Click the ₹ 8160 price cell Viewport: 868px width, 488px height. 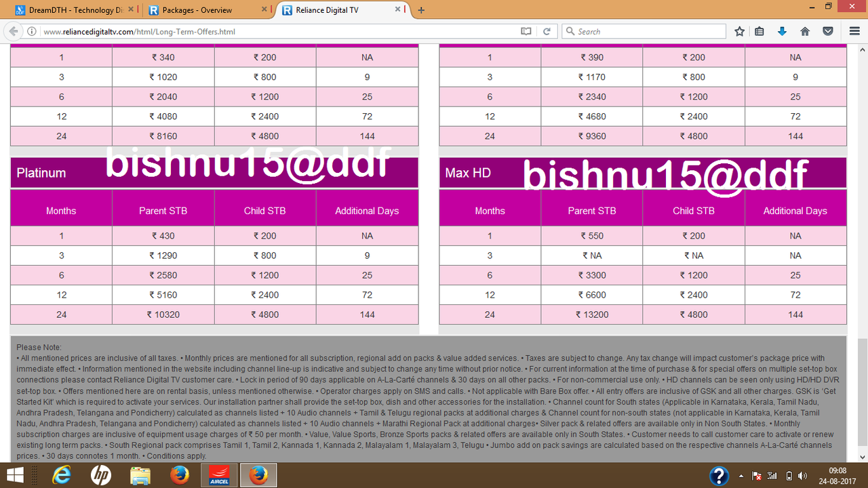[163, 136]
